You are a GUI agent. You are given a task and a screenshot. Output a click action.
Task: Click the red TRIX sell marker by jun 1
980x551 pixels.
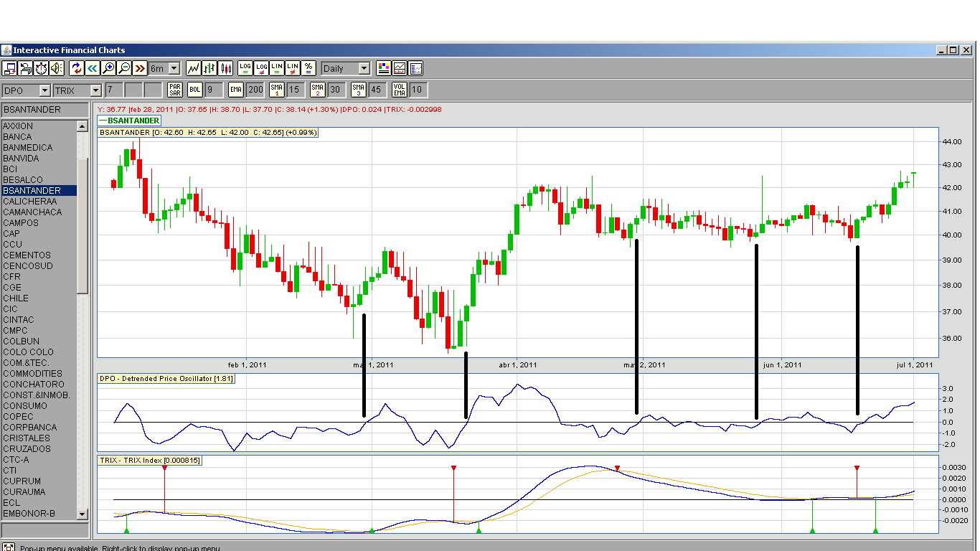click(x=857, y=468)
